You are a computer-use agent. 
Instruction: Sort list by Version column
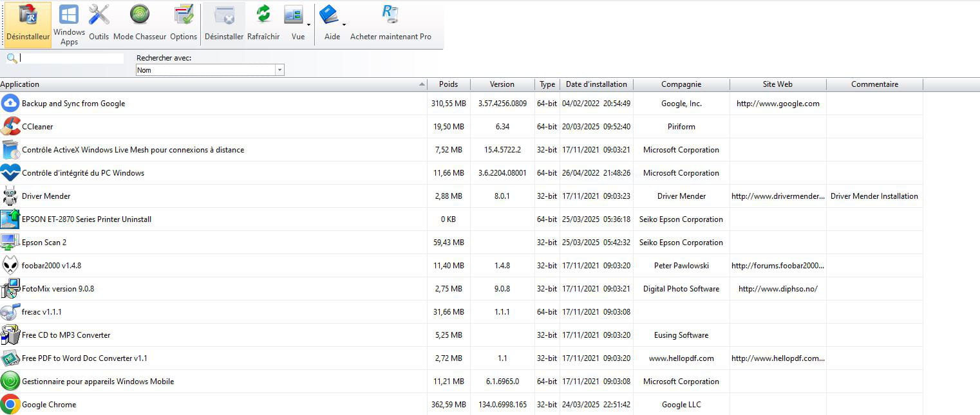(x=502, y=84)
